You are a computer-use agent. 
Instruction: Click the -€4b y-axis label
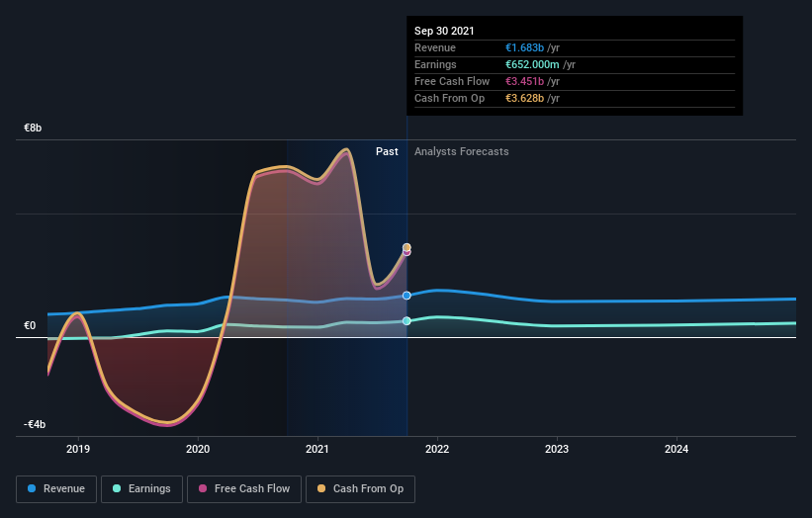[x=35, y=424]
